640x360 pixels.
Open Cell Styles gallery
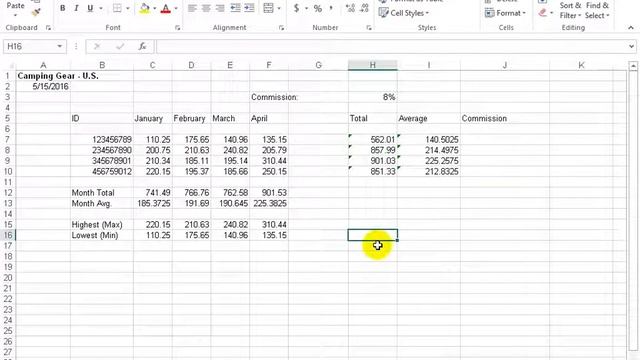[x=404, y=13]
